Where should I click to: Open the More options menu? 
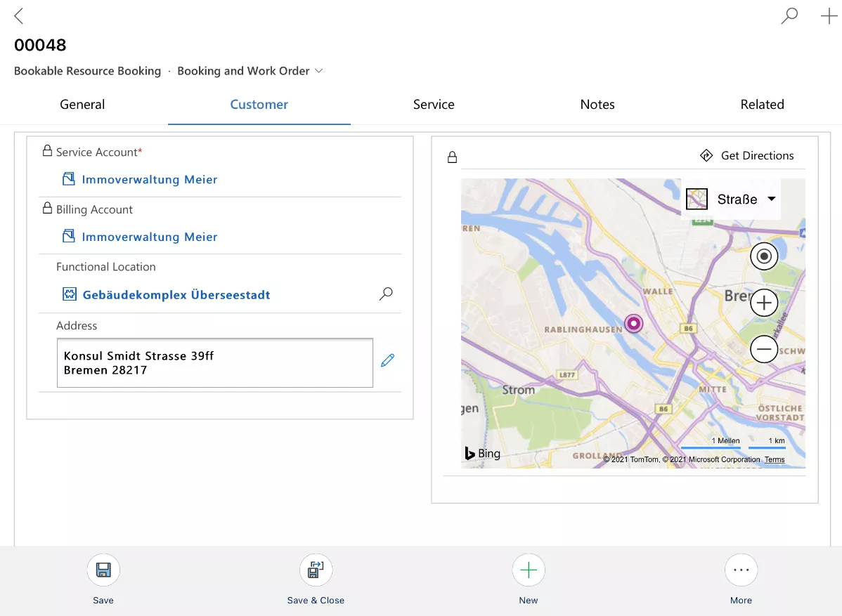[x=741, y=570]
